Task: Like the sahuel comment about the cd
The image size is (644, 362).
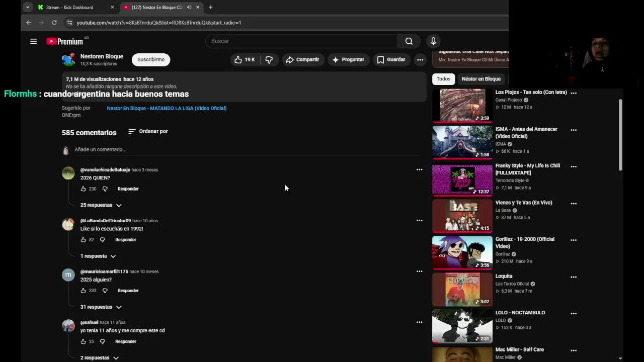Action: tap(83, 341)
